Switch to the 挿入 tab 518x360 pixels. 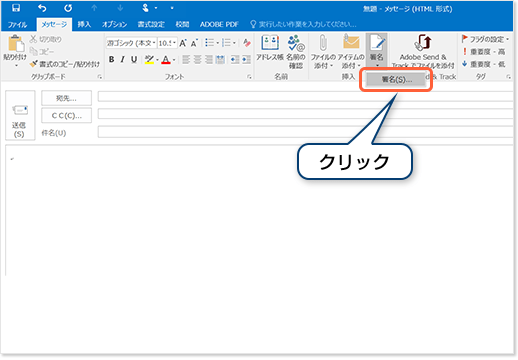point(84,24)
